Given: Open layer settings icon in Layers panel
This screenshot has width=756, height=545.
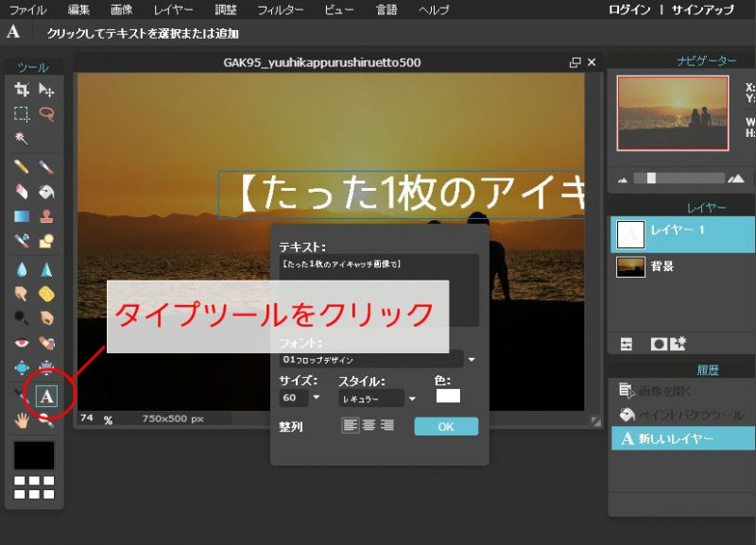Looking at the screenshot, I should [x=627, y=344].
